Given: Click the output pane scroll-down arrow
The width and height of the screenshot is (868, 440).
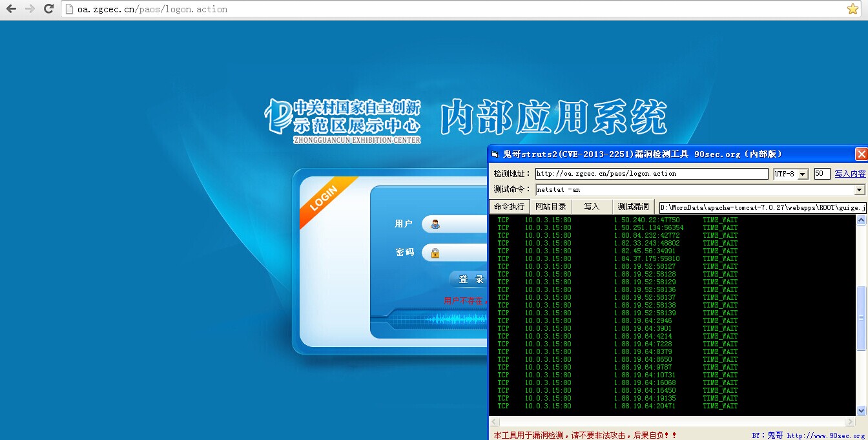Looking at the screenshot, I should click(861, 410).
